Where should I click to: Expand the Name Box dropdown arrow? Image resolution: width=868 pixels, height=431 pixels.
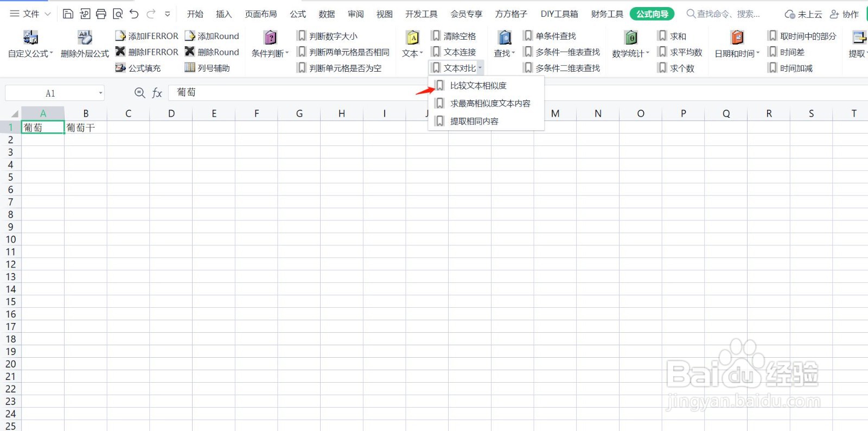coord(100,93)
